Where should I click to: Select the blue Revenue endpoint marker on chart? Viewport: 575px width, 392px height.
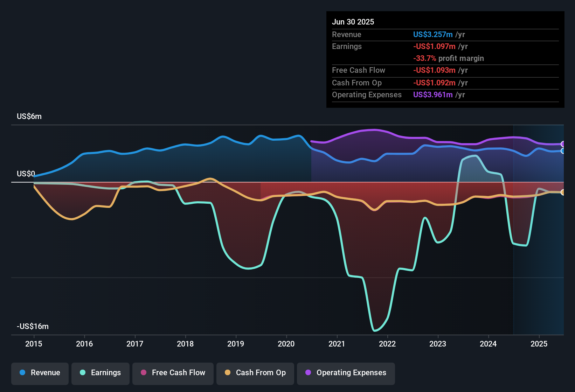(x=563, y=151)
